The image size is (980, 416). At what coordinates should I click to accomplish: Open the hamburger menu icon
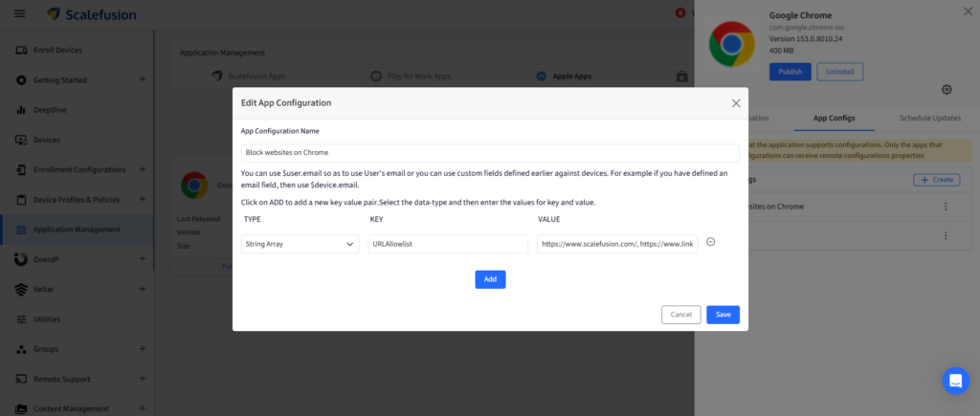[x=20, y=13]
